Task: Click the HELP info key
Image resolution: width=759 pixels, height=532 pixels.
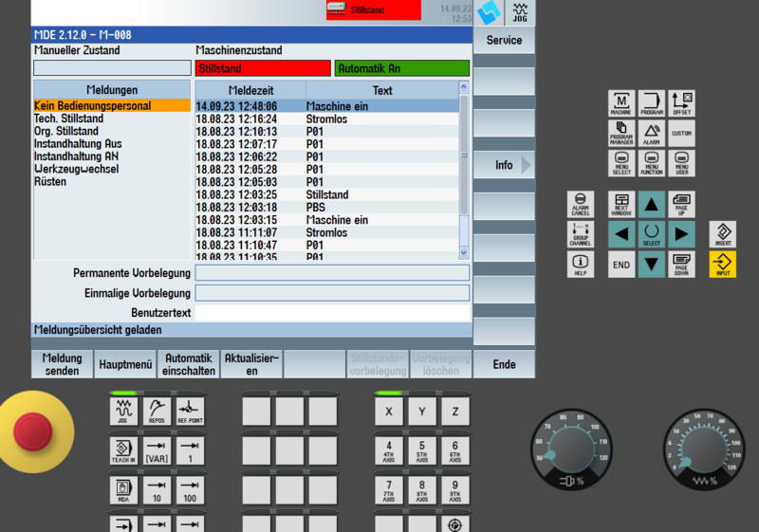Action: coord(580,264)
